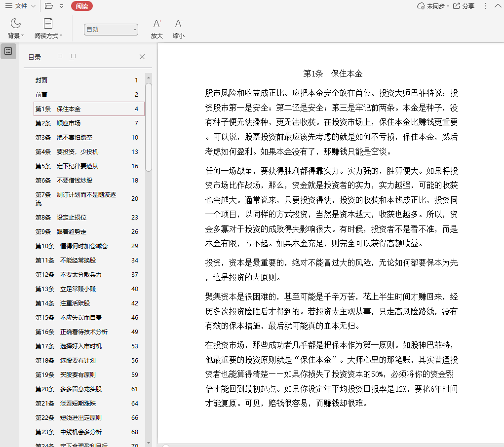Open the 文件 menu
Viewport: 504px width, 447px height.
(20, 6)
